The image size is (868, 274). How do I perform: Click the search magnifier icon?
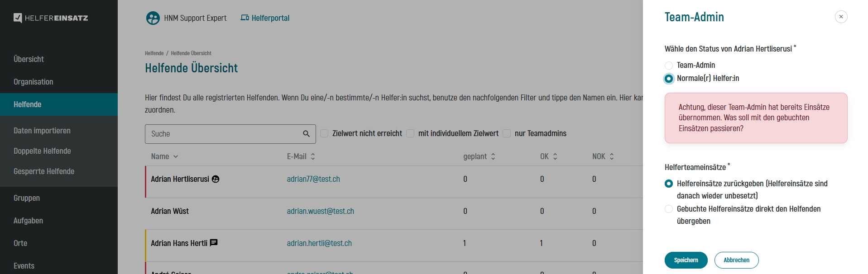306,134
